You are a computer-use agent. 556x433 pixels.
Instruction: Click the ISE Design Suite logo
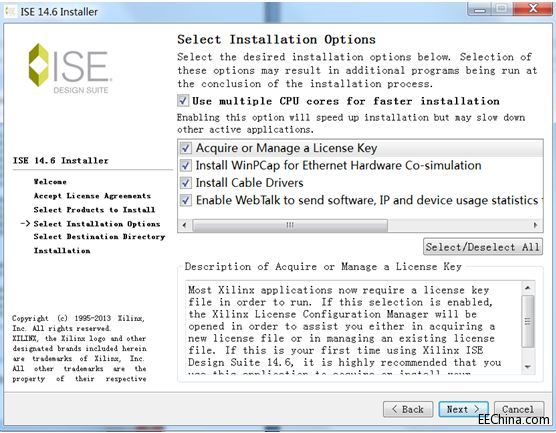(70, 68)
